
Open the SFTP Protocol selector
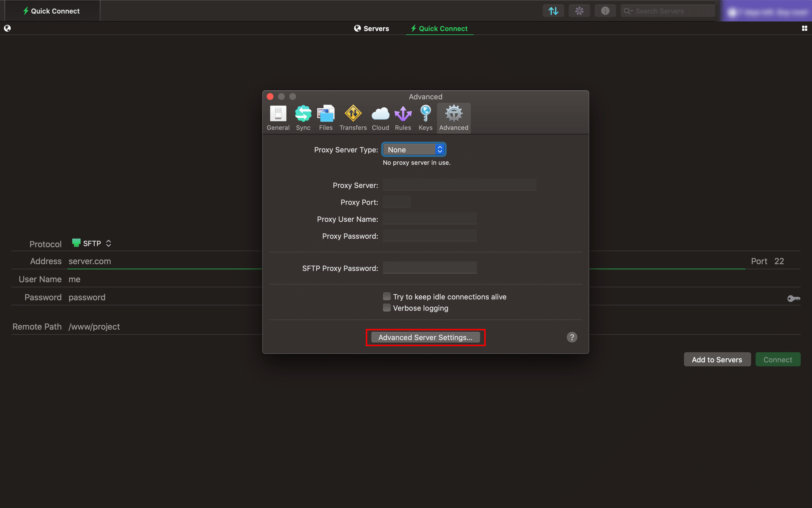(92, 243)
